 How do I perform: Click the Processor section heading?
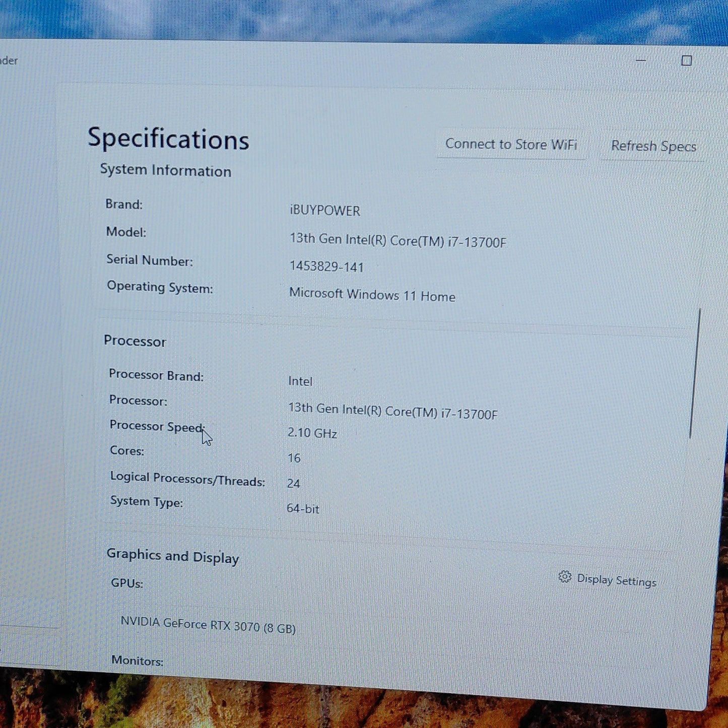[135, 341]
